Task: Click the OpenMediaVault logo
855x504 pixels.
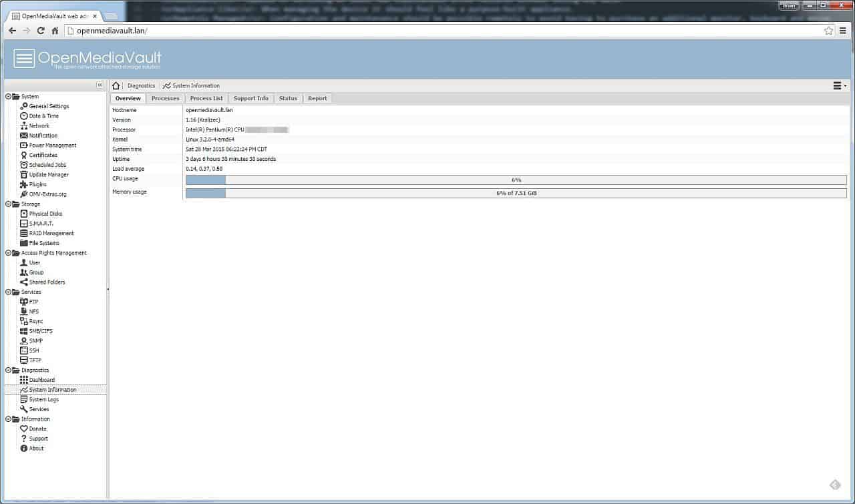Action: click(x=88, y=59)
